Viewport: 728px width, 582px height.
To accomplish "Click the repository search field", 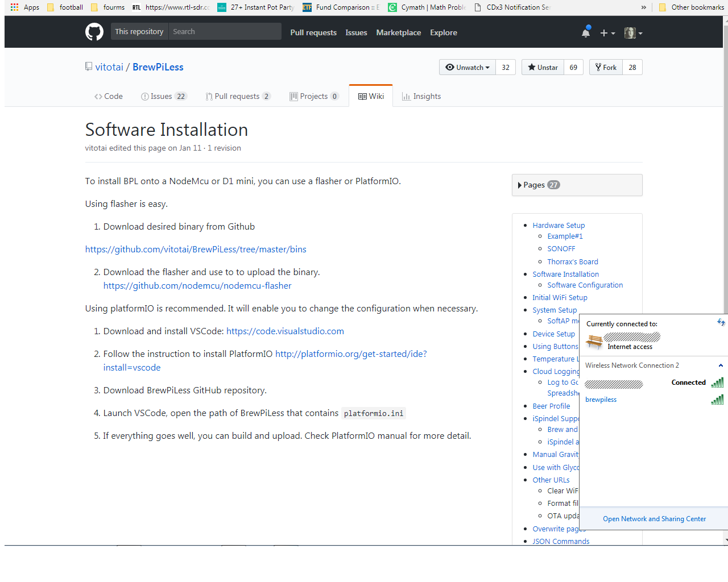I will 225,31.
